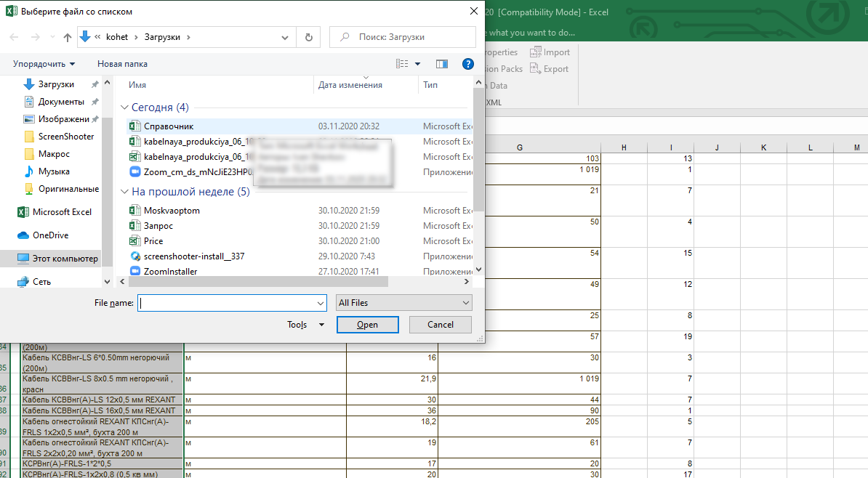Screen dimensions: 868x478
Task: Select column H header in Excel
Action: coord(624,147)
